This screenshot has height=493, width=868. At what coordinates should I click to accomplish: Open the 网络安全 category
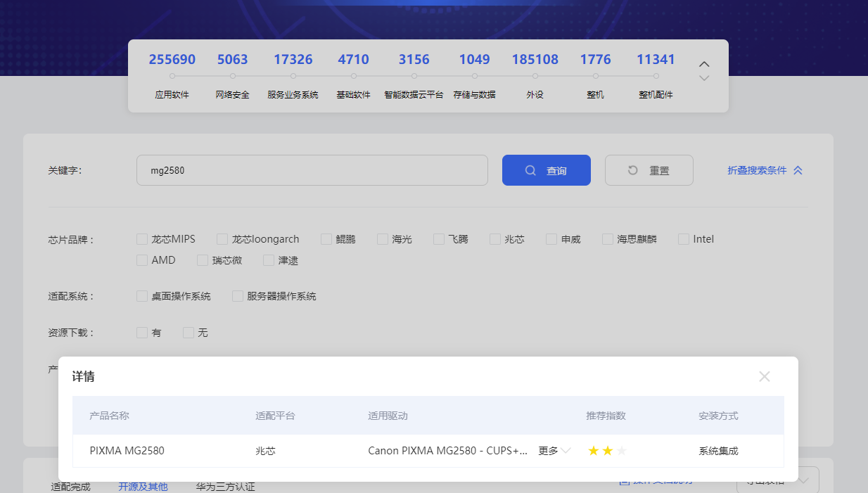233,94
